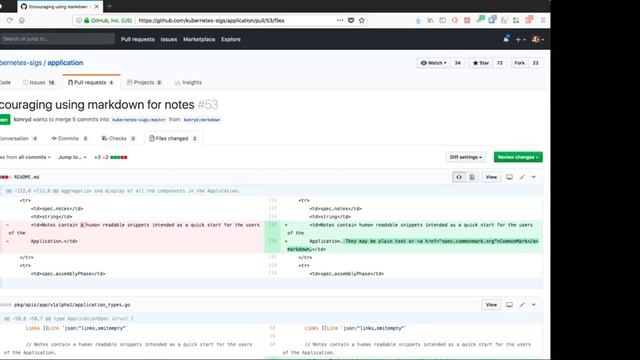
Task: Open a new browser tab with plus
Action: click(109, 6)
